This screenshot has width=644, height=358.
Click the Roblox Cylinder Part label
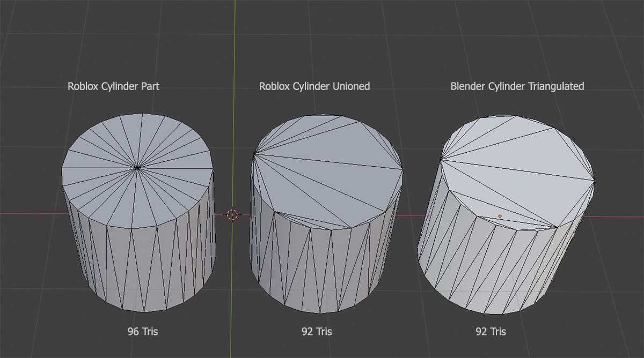point(113,86)
